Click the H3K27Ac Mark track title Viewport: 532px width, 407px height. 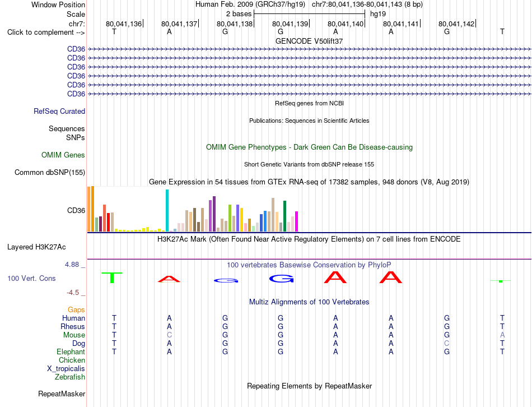pos(309,239)
